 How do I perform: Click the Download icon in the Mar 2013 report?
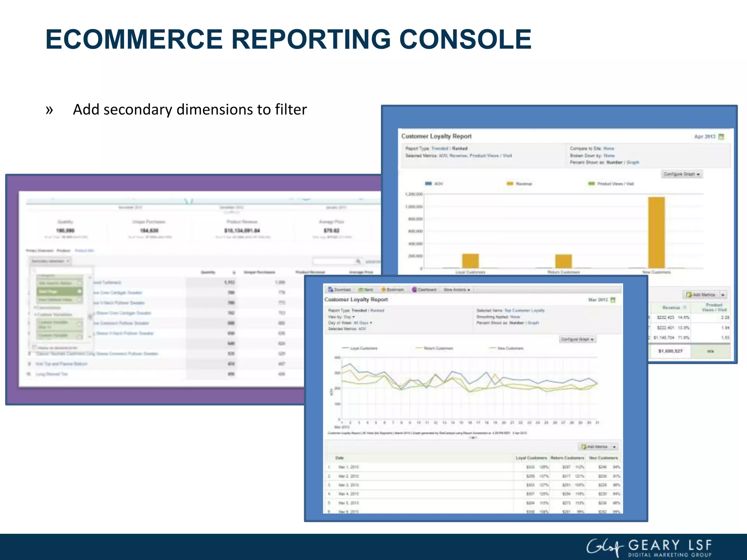330,289
